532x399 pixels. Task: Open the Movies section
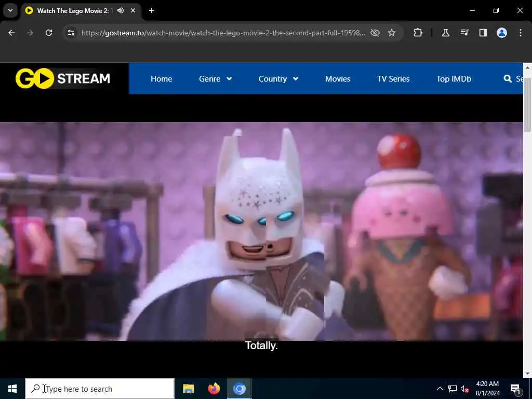coord(338,79)
